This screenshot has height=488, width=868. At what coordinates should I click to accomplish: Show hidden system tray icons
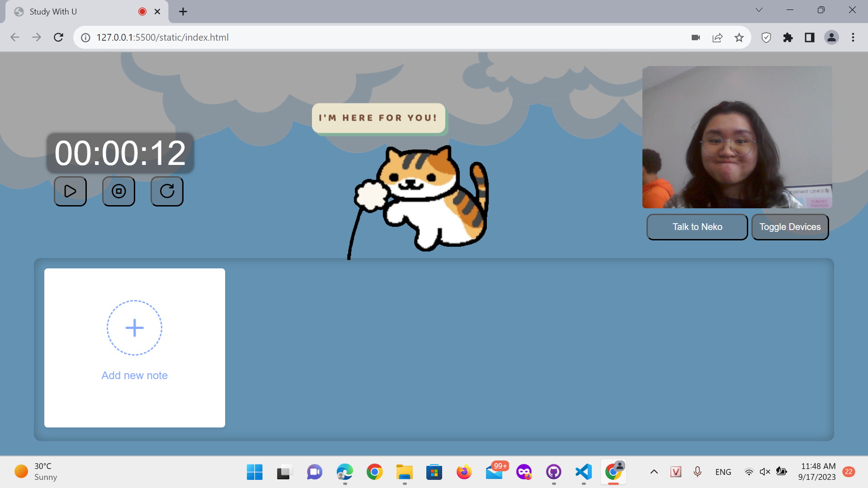coord(654,472)
